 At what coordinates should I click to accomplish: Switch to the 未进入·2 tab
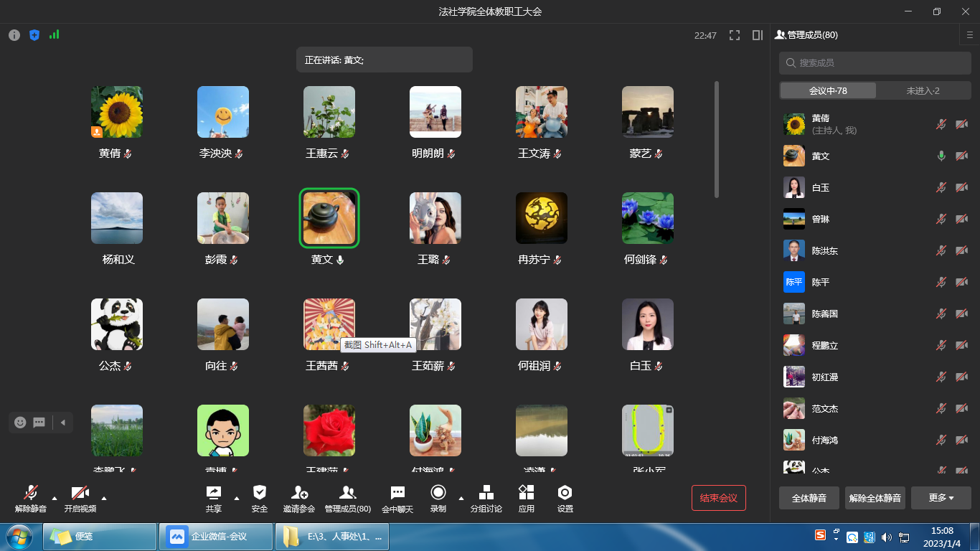(923, 90)
